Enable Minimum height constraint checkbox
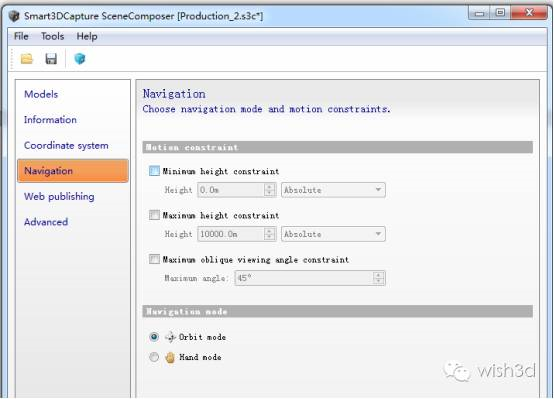 point(154,171)
